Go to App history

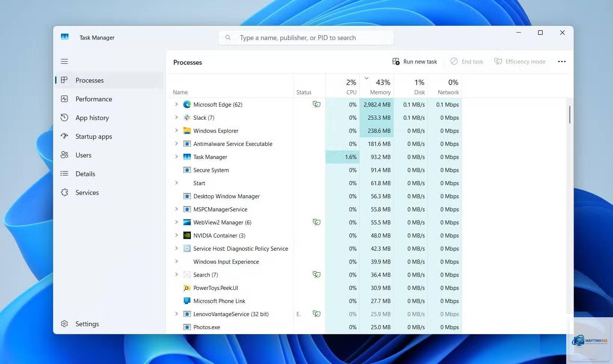point(109,117)
